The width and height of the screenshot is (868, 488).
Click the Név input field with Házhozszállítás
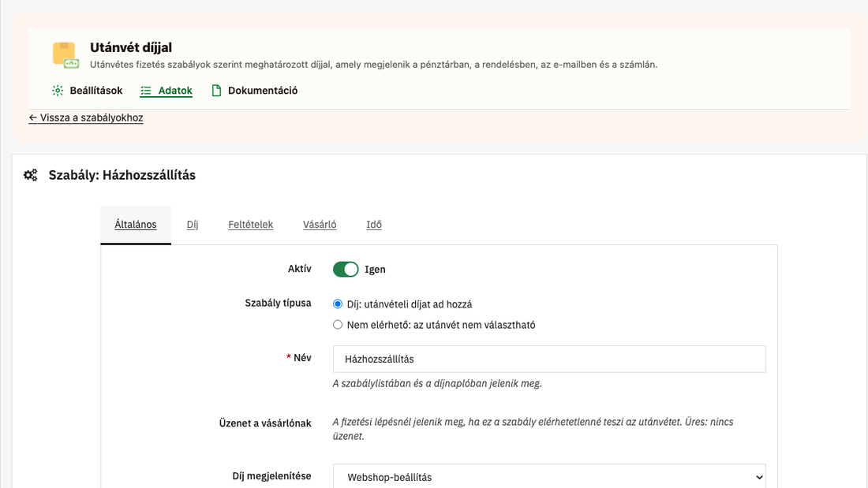pos(549,359)
